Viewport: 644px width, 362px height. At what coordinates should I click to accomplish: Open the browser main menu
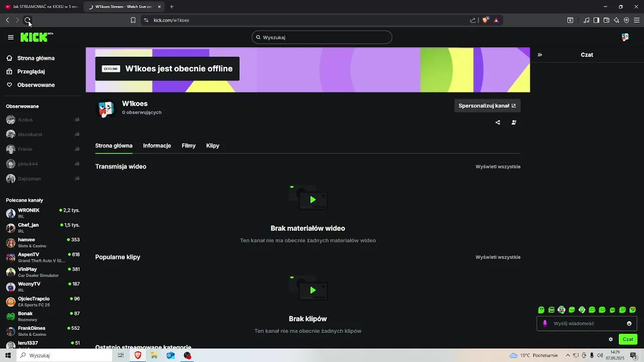coord(636,20)
